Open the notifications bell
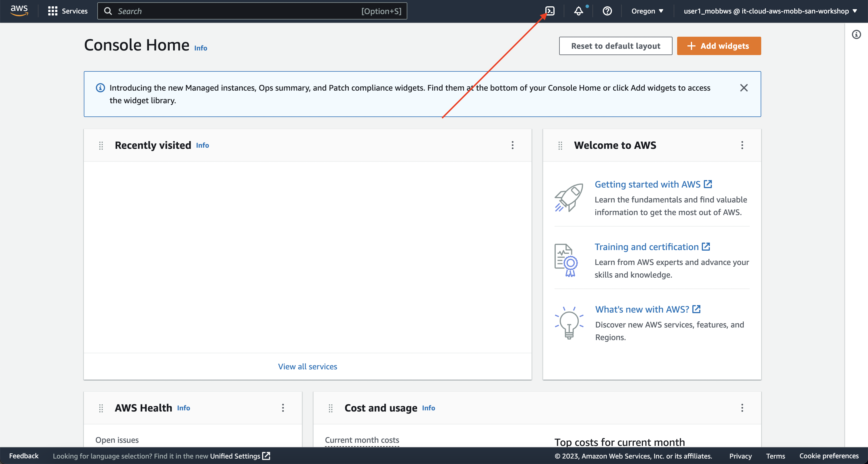 [x=579, y=11]
